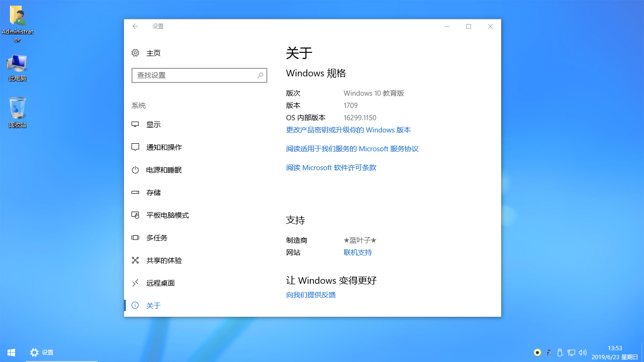The width and height of the screenshot is (644, 362).
Task: Open 阅读 Microsoft 软件许可条款 link
Action: tap(331, 168)
